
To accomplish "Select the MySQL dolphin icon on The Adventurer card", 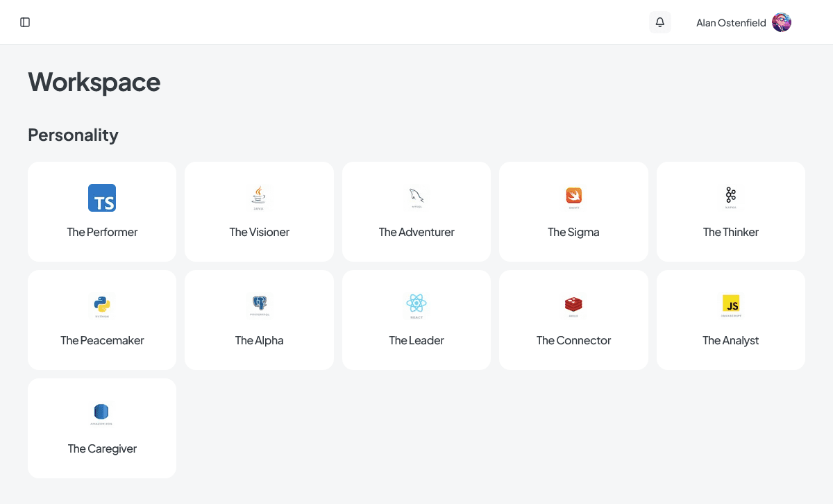I will click(x=416, y=196).
